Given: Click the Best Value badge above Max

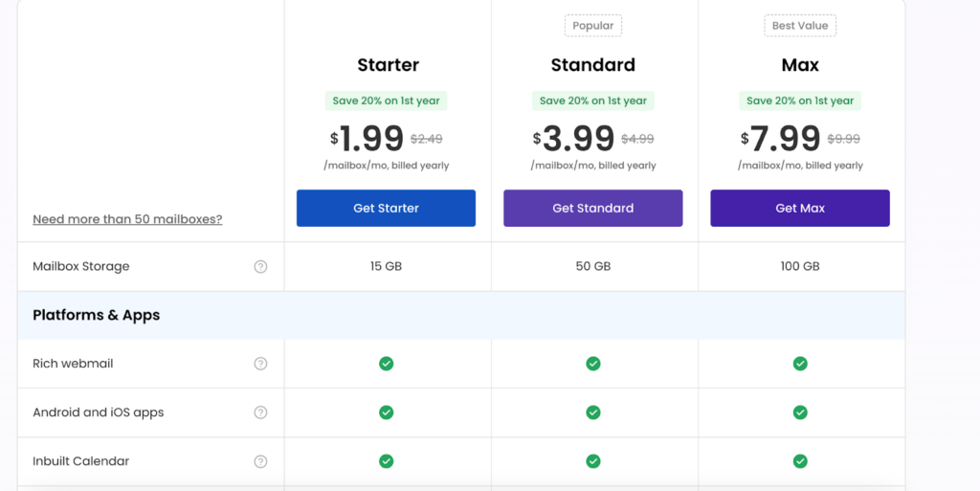Looking at the screenshot, I should (x=800, y=26).
